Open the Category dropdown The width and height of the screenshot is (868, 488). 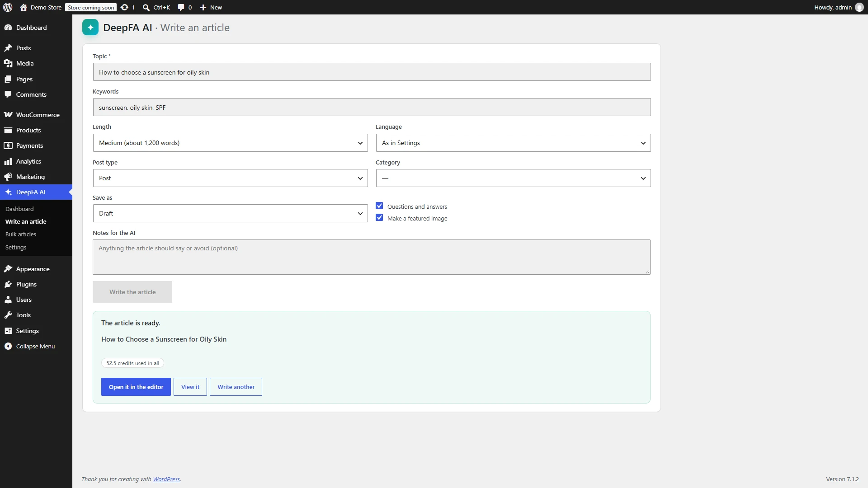click(514, 178)
